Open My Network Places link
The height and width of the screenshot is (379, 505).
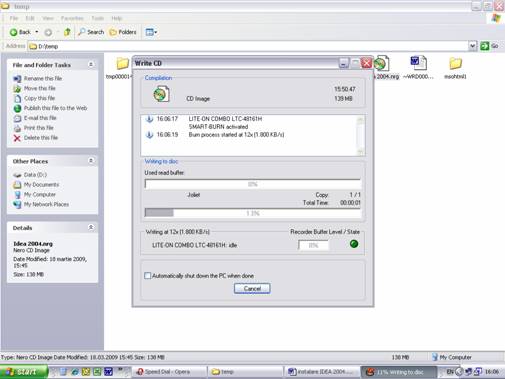46,204
